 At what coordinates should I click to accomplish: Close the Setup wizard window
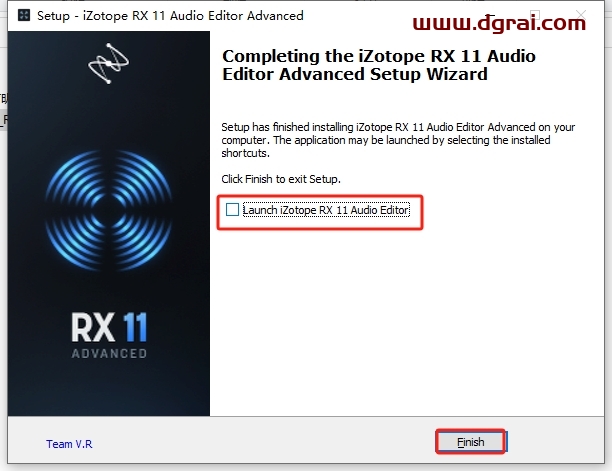coord(581,15)
